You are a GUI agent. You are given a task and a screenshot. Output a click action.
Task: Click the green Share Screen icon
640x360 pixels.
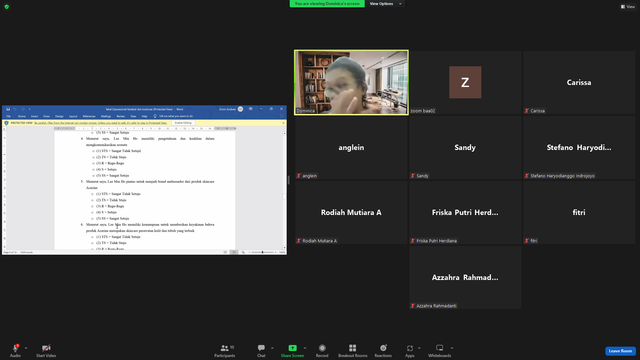coord(293,348)
